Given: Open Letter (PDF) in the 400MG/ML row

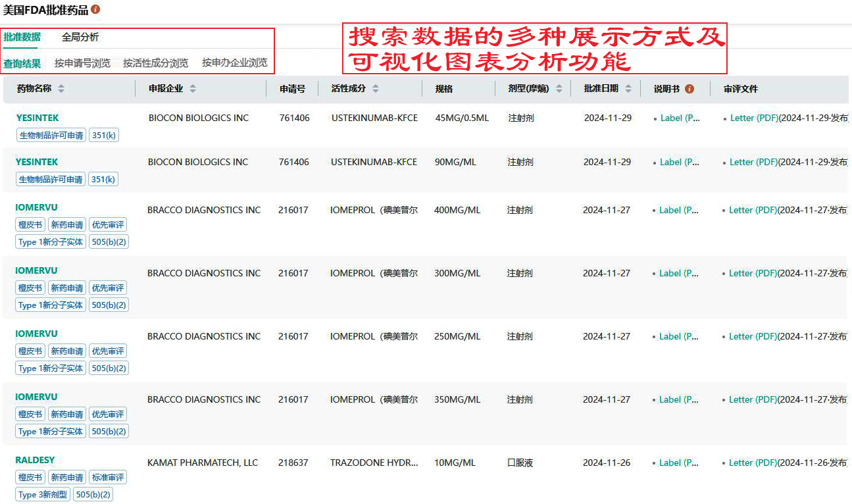Looking at the screenshot, I should coord(753,210).
